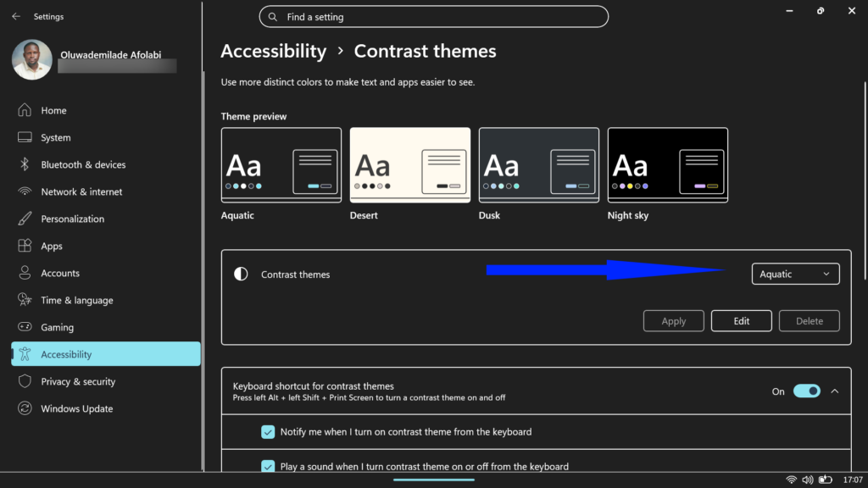Image resolution: width=868 pixels, height=488 pixels.
Task: Uncheck notify me when contrast theme turns on
Action: (268, 431)
